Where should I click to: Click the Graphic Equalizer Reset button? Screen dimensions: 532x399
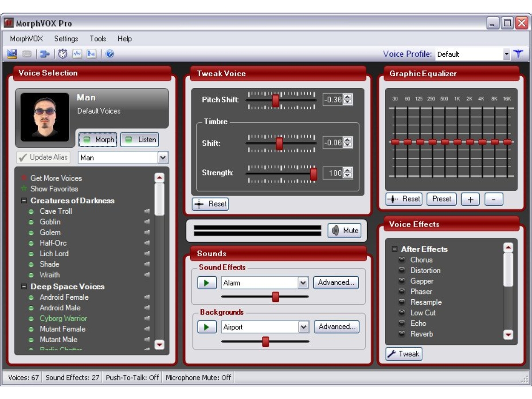click(x=404, y=199)
